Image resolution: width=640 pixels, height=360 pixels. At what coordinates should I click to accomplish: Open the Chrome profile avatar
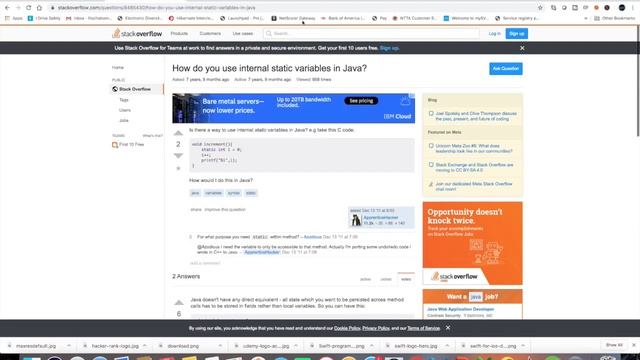coord(622,8)
